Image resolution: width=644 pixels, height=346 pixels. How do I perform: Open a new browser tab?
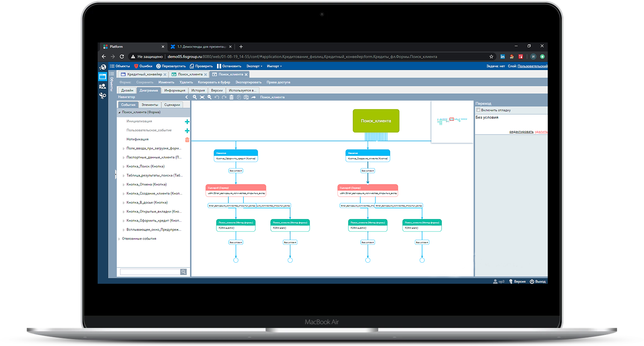pyautogui.click(x=241, y=47)
